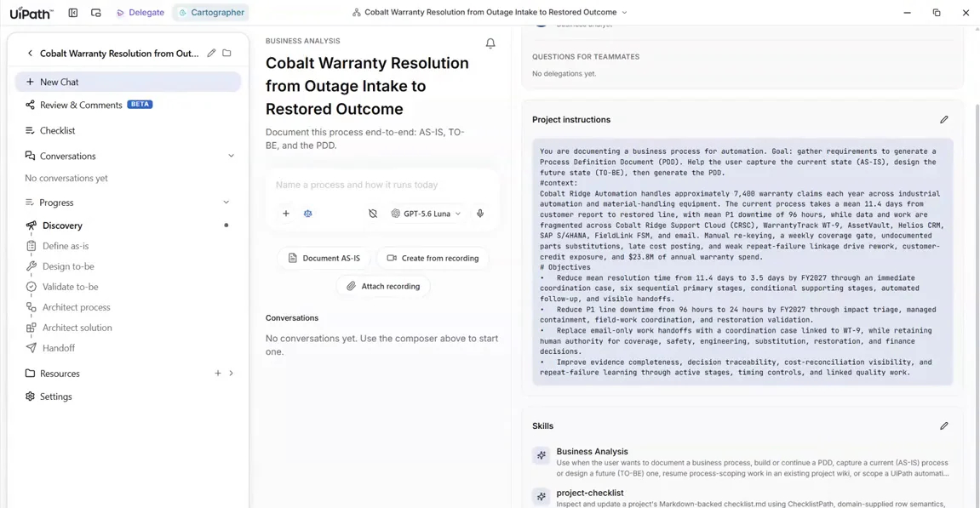Click the Project instructions text box
The image size is (980, 508).
pyautogui.click(x=742, y=262)
